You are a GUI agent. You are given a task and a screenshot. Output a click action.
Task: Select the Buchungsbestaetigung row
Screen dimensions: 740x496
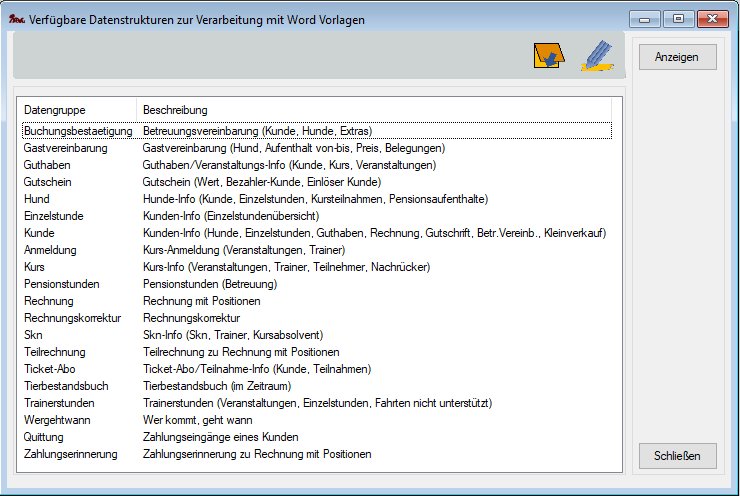point(77,131)
